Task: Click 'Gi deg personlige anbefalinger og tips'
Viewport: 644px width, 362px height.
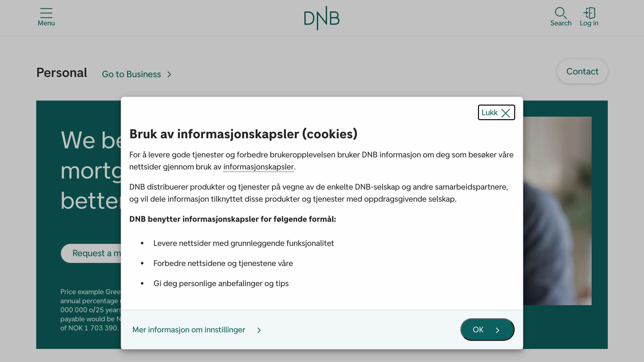Action: tap(221, 283)
